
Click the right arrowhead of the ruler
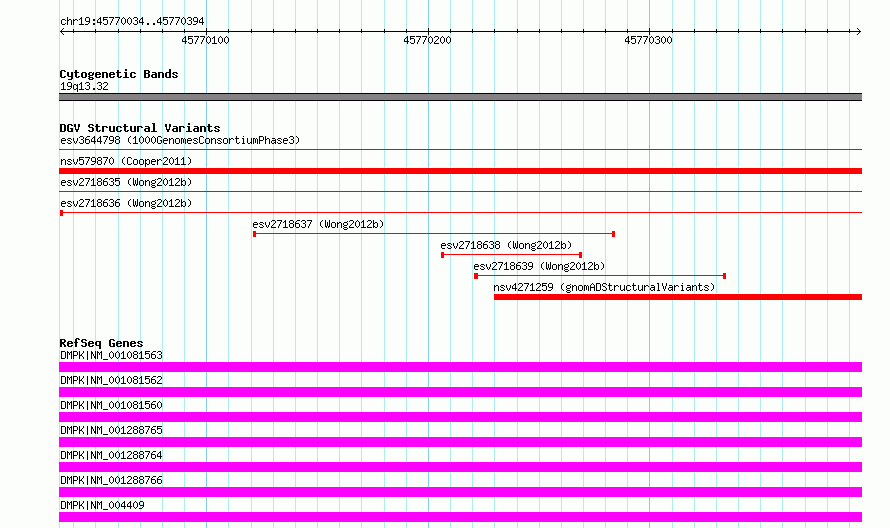click(x=858, y=32)
